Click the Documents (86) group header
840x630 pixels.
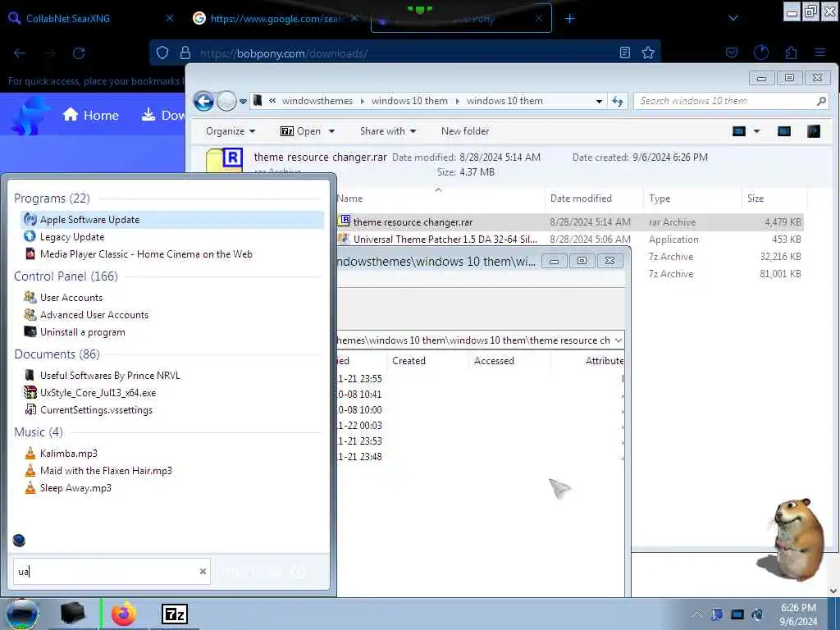tap(57, 354)
